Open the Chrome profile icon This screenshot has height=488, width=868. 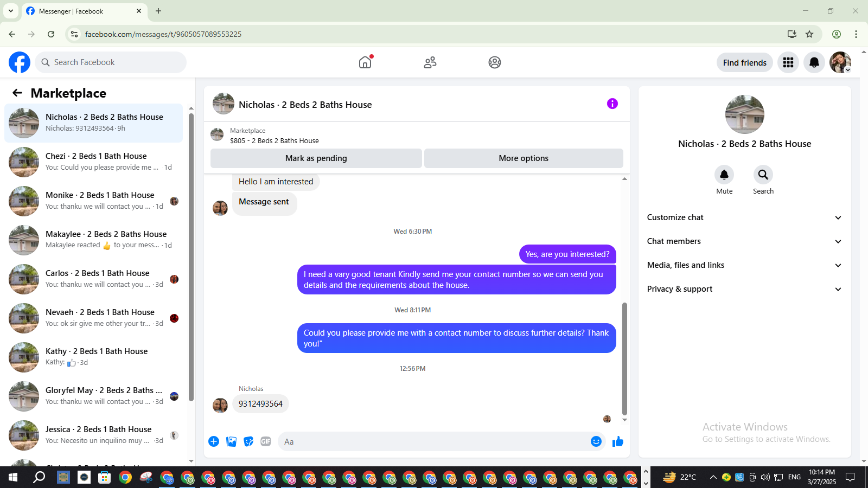(837, 34)
